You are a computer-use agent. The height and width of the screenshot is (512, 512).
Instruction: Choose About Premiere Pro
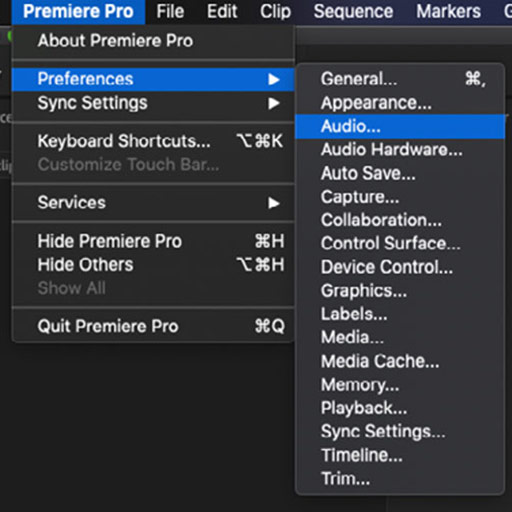click(x=153, y=41)
